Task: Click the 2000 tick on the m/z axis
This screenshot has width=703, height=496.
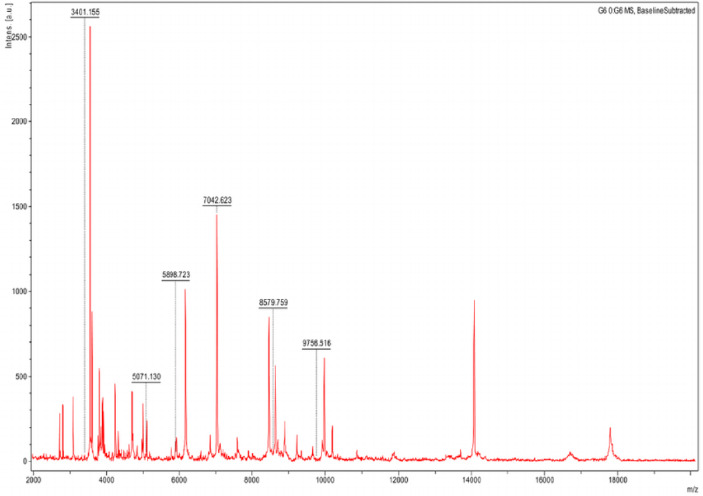Action: coord(33,480)
